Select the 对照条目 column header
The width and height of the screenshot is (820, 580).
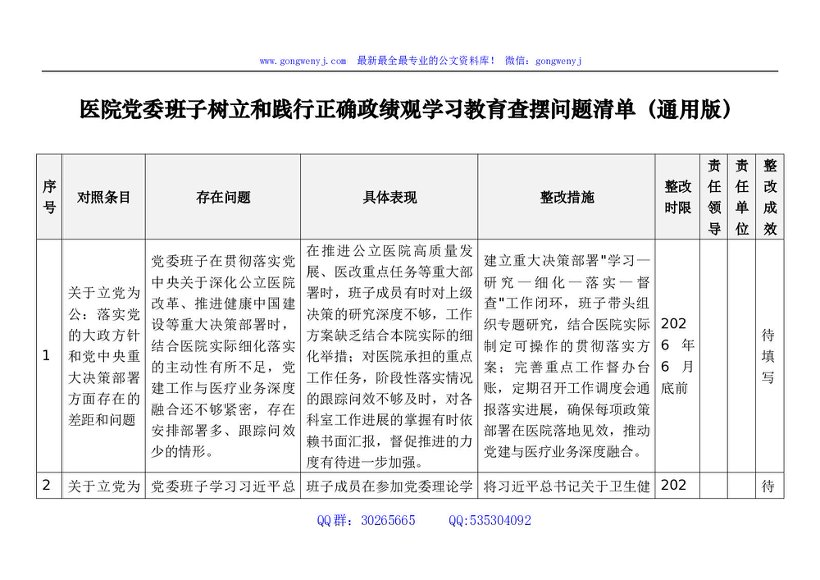104,197
